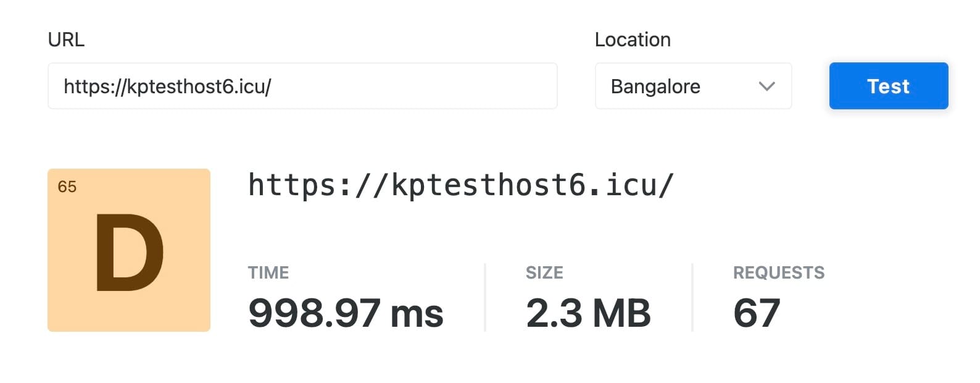Image resolution: width=980 pixels, height=383 pixels.
Task: Click the MB unit of page size
Action: (621, 313)
